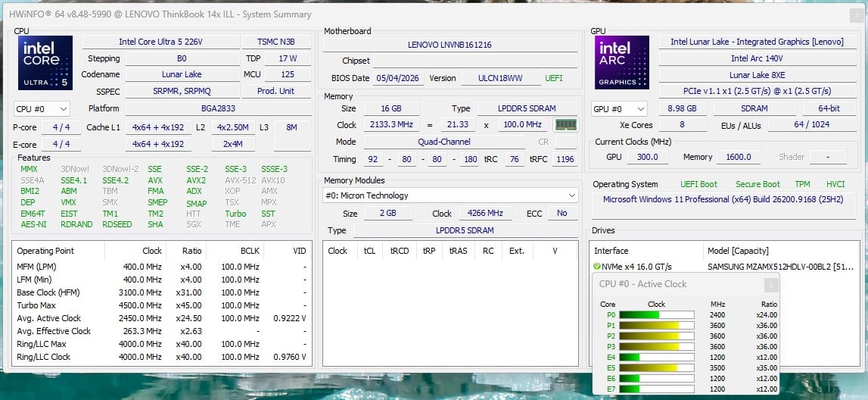The height and width of the screenshot is (400, 868).
Task: Open the GPU #0 selector dropdown
Action: 619,108
